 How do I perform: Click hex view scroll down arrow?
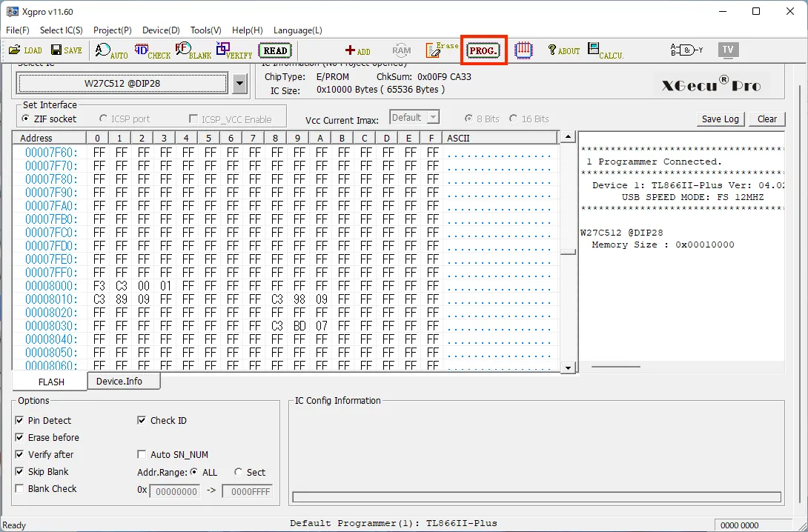click(x=568, y=368)
